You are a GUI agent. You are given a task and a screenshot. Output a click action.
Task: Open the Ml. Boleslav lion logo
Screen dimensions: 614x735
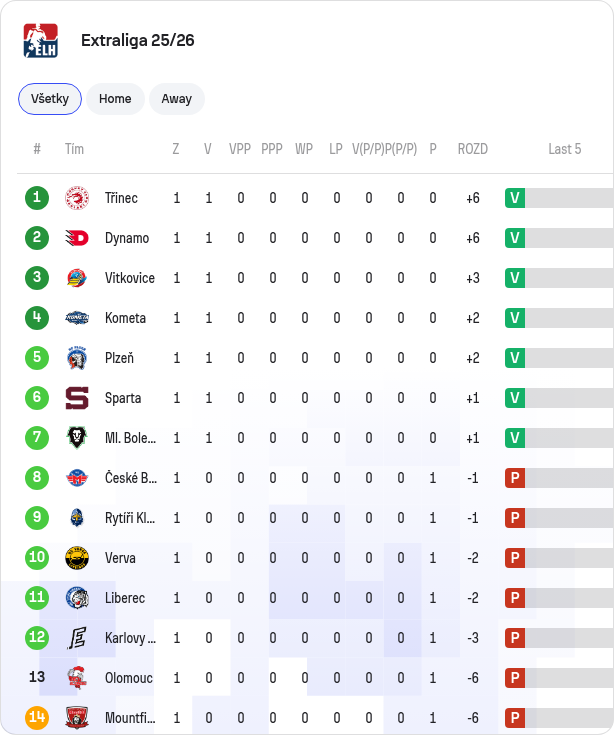77,438
